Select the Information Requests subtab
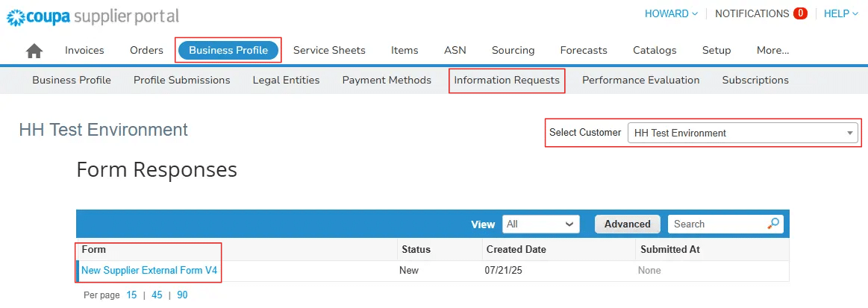Image resolution: width=868 pixels, height=308 pixels. 507,80
